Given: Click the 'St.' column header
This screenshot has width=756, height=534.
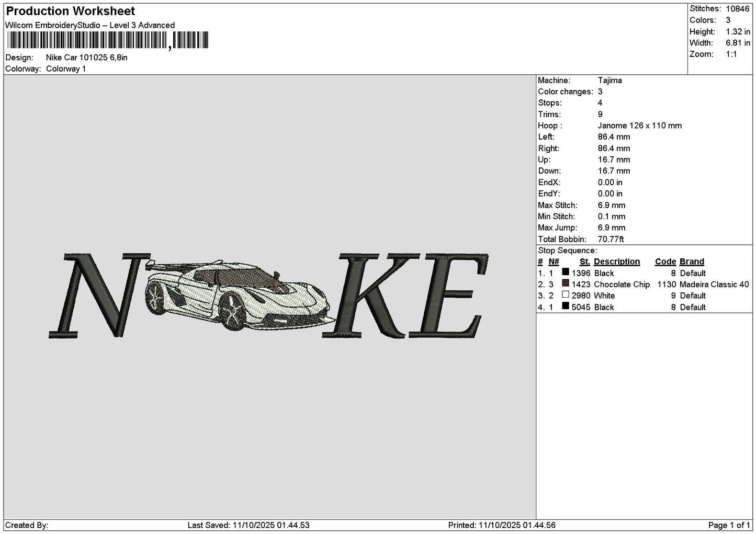Looking at the screenshot, I should pyautogui.click(x=585, y=262).
